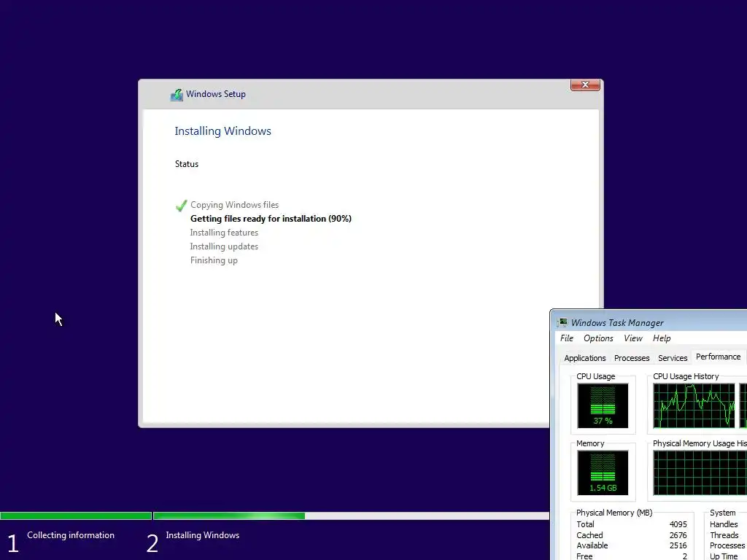Click the Memory 1.54 GB meter

(603, 472)
